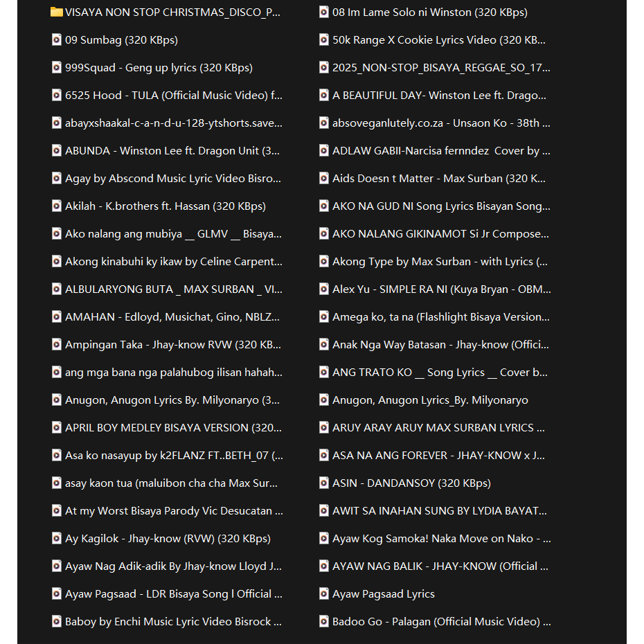Select the 6525 Hood - TULA music video file
644x644 pixels.
coord(173,96)
